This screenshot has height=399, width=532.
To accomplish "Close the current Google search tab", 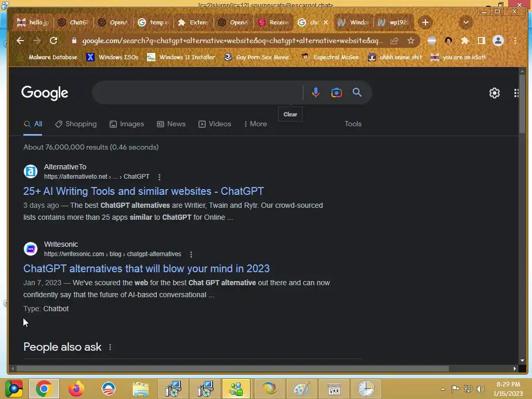I will click(x=326, y=22).
